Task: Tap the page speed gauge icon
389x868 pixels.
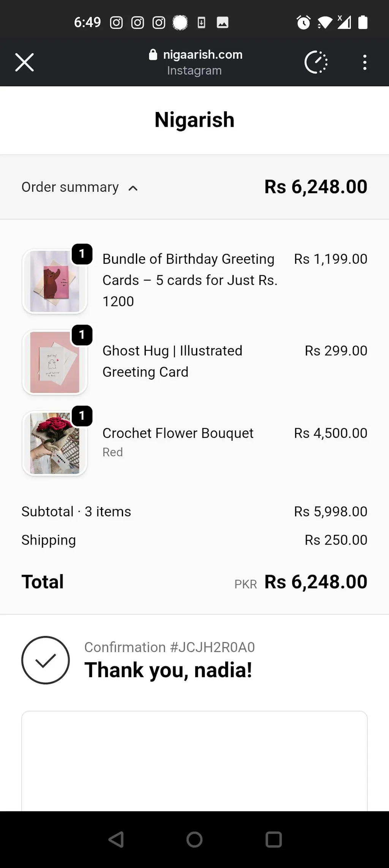Action: tap(316, 62)
